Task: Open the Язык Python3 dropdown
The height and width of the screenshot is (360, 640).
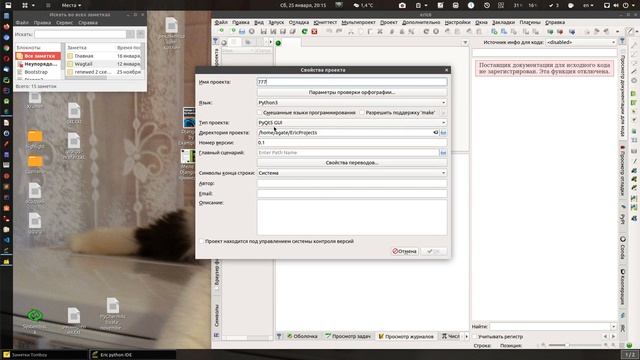Action: (x=352, y=103)
